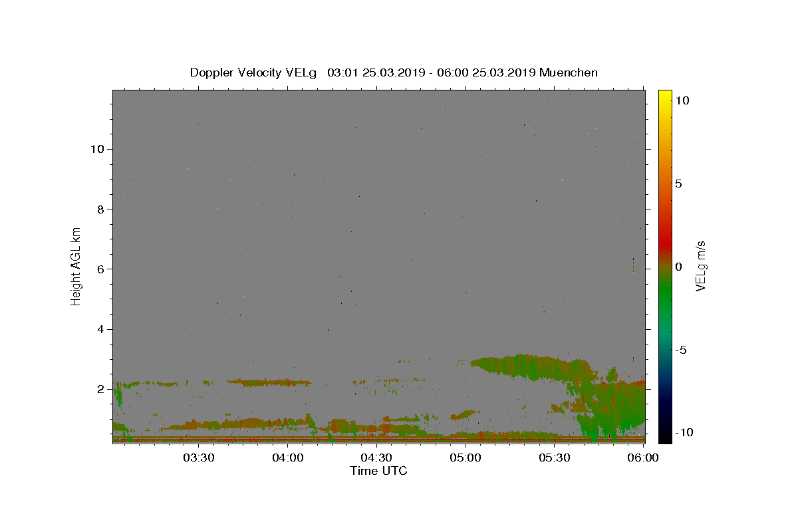798x532 pixels.
Task: Click the 04:30 time tick label
Action: [x=376, y=458]
